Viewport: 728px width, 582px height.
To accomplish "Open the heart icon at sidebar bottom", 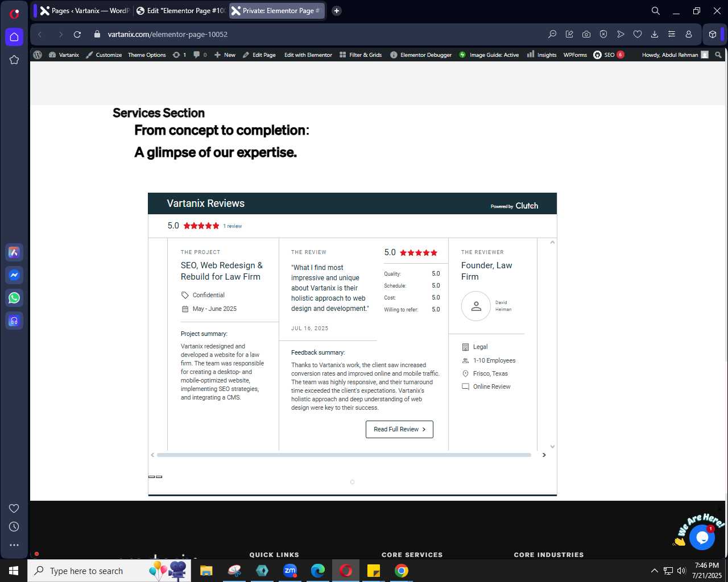I will 14,508.
